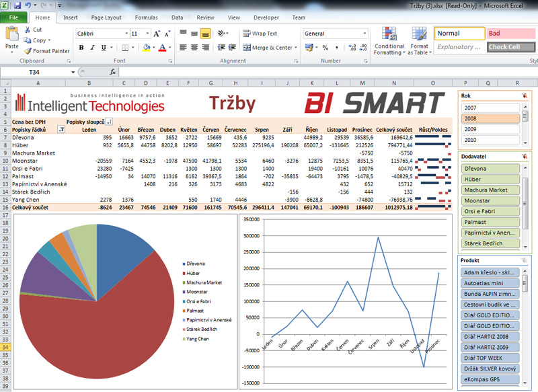Toggle Wrap Text
The width and height of the screenshot is (538, 392).
tap(260, 34)
